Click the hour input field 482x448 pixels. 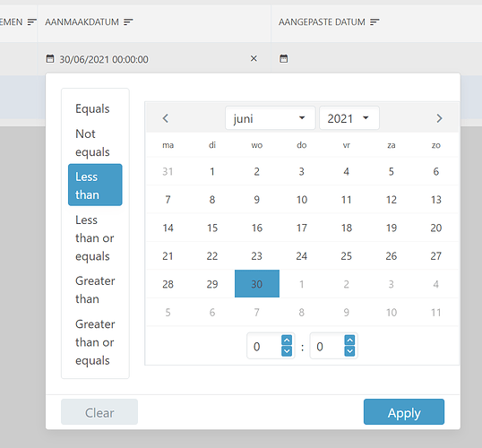tap(265, 346)
